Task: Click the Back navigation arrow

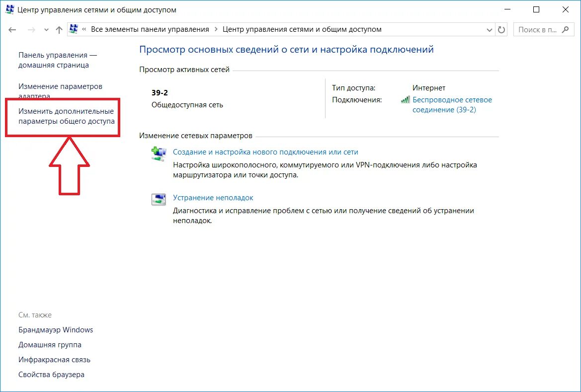Action: pyautogui.click(x=12, y=30)
